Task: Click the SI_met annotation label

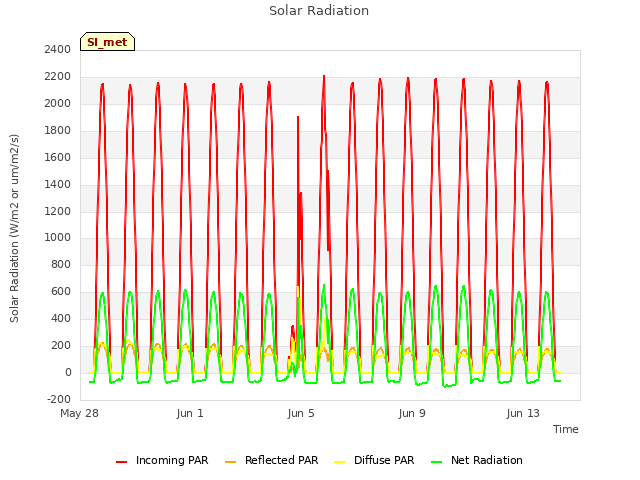Action: click(x=107, y=42)
